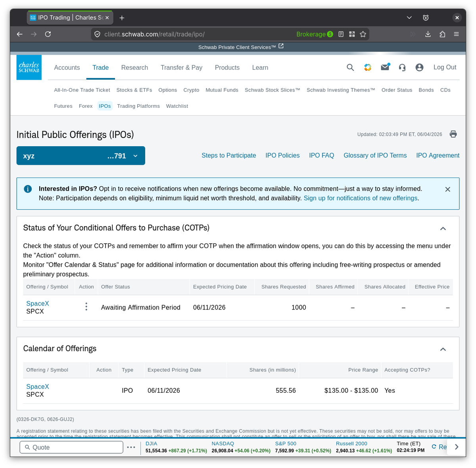The image size is (476, 468).
Task: Click into the Quote search field
Action: coord(71,447)
